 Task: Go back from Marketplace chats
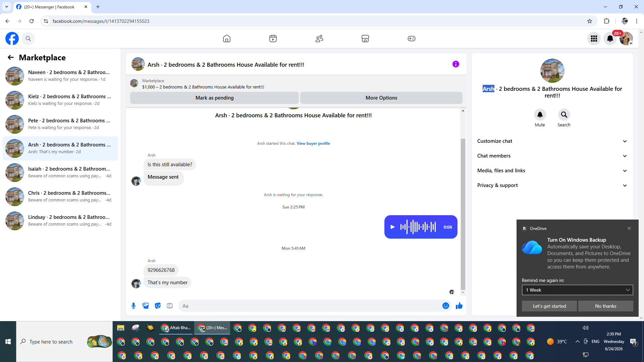[x=11, y=57]
